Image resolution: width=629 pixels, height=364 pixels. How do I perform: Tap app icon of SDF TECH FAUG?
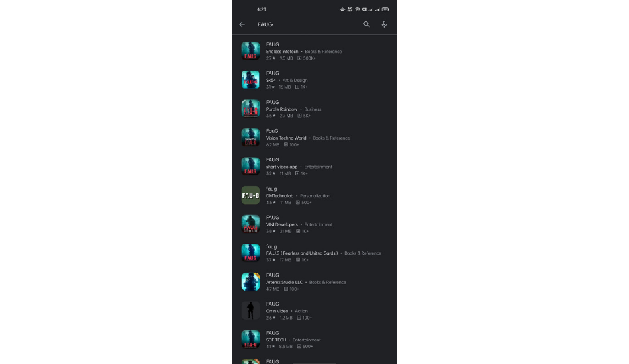pos(250,340)
